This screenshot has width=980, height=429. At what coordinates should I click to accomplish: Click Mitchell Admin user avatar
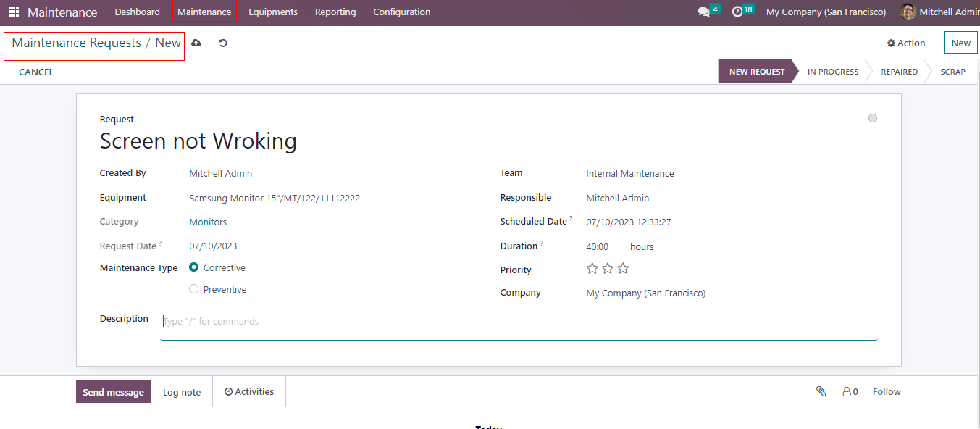coord(908,12)
